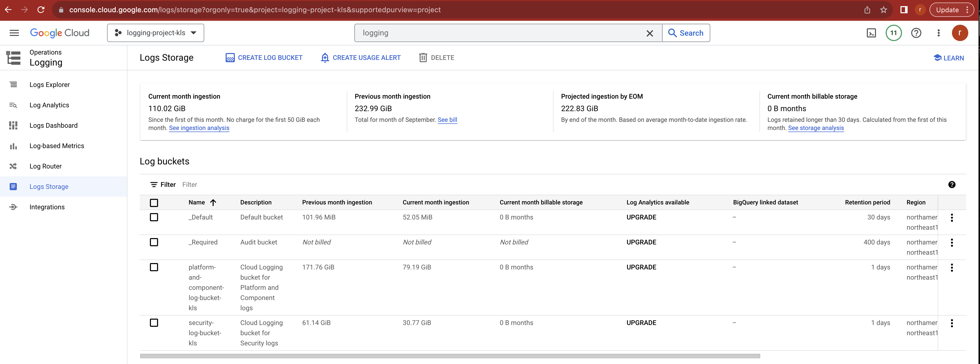This screenshot has height=364, width=980.
Task: Click CREATE LOG BUCKET
Action: coord(264,57)
